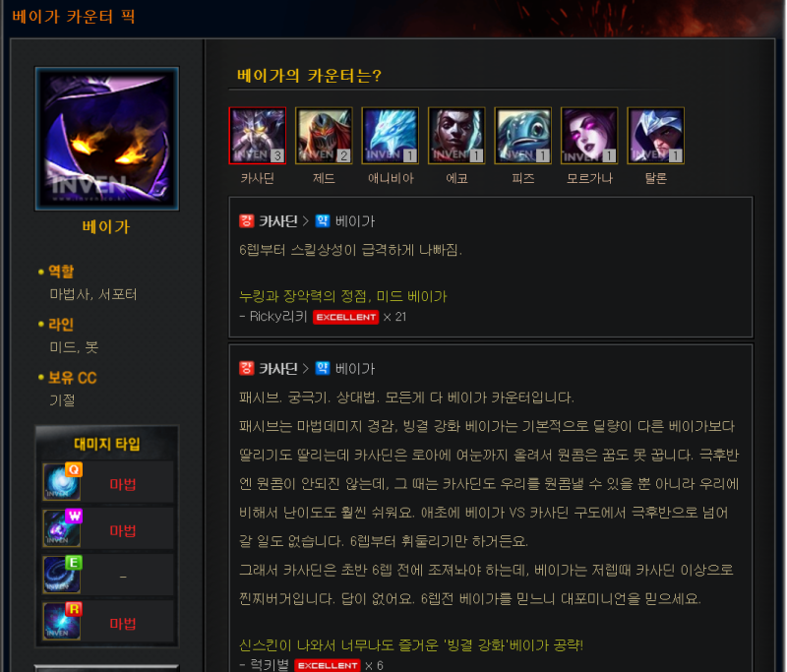The image size is (787, 672).
Task: Click the 약 badge in second counter comment
Action: (x=323, y=368)
